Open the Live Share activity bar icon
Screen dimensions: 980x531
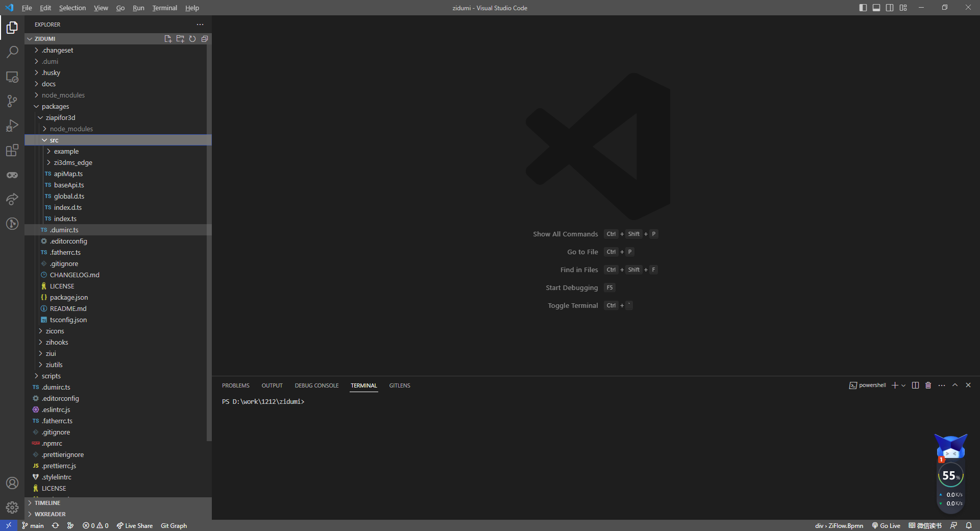tap(12, 199)
